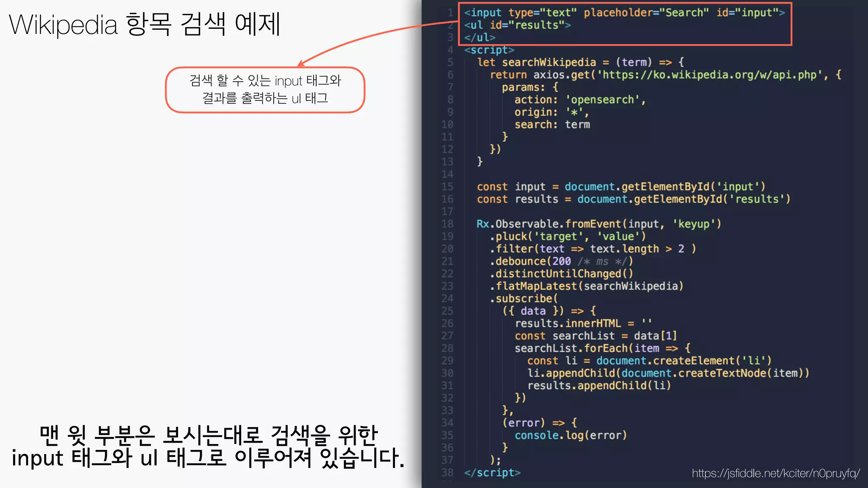Screen dimensions: 868x488
Task: Click the line '.filter(text => text.length > 2 )'
Action: 593,249
